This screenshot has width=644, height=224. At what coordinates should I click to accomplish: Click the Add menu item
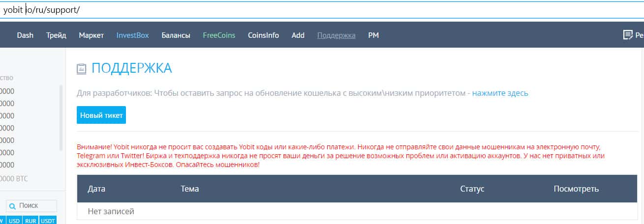[298, 35]
